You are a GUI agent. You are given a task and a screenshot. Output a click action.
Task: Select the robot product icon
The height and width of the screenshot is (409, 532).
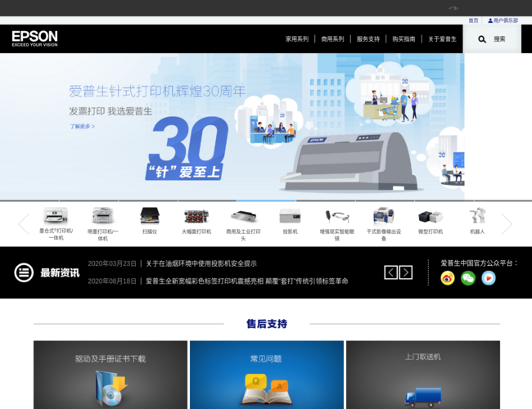[x=477, y=216]
